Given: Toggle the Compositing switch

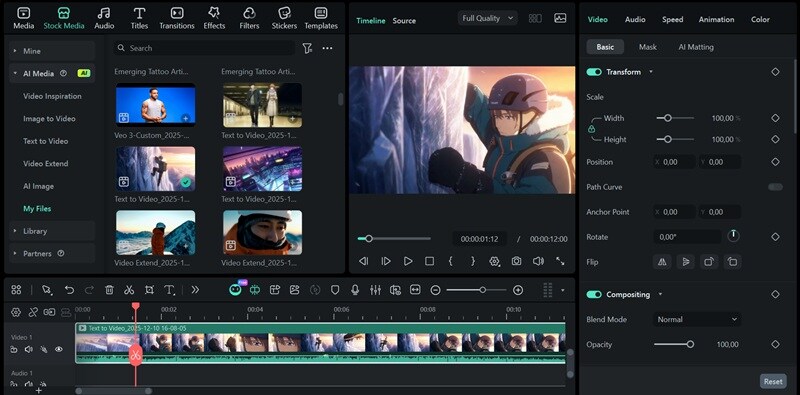Looking at the screenshot, I should pos(594,294).
